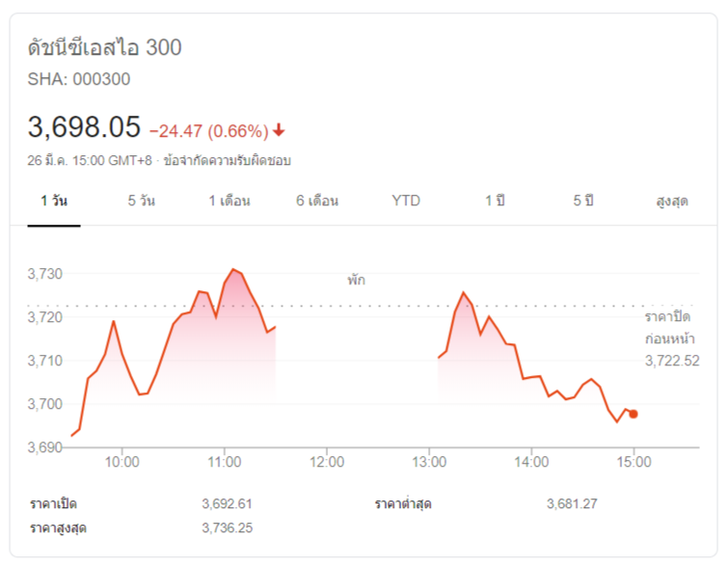Click the −24.47 (0.66%) change value

(209, 131)
